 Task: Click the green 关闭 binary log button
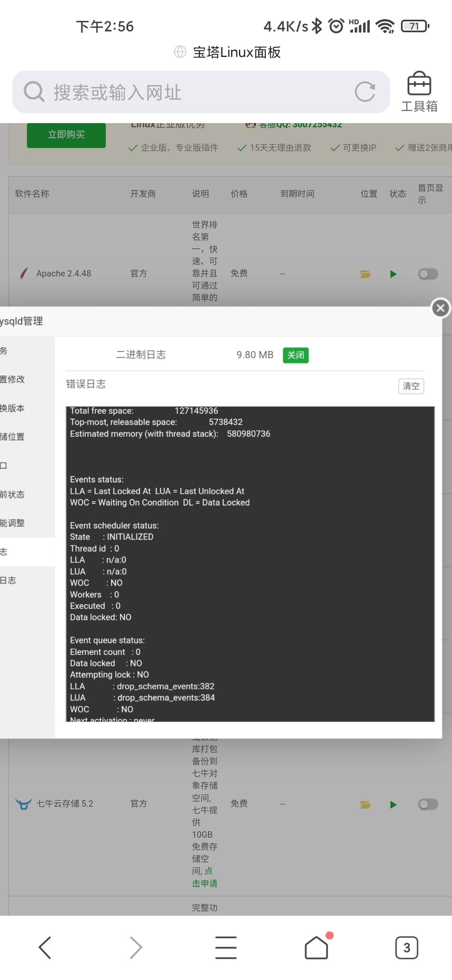point(296,355)
